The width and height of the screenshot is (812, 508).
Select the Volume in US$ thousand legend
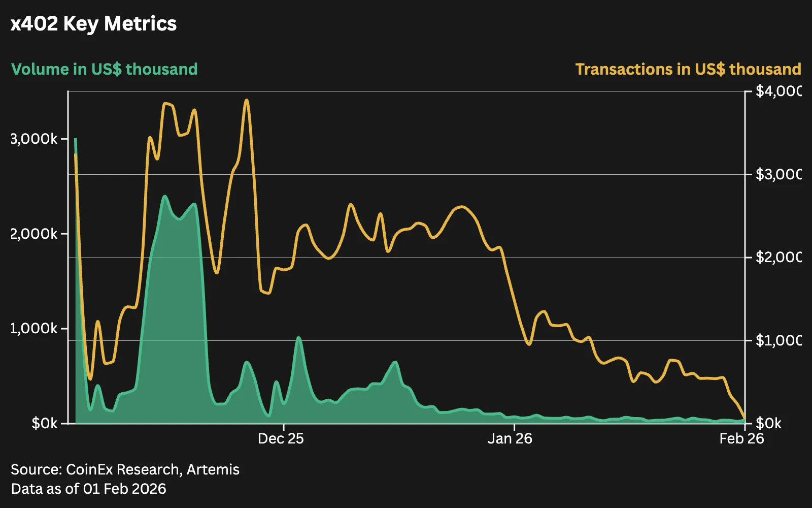click(x=105, y=69)
